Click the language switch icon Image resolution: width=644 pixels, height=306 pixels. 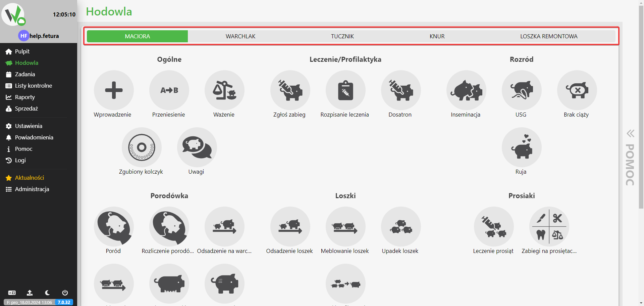tap(12, 293)
